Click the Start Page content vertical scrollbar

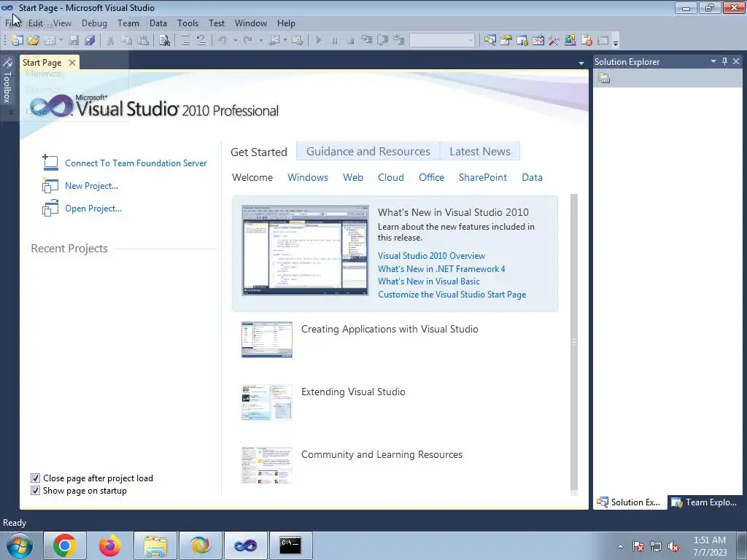pyautogui.click(x=574, y=341)
